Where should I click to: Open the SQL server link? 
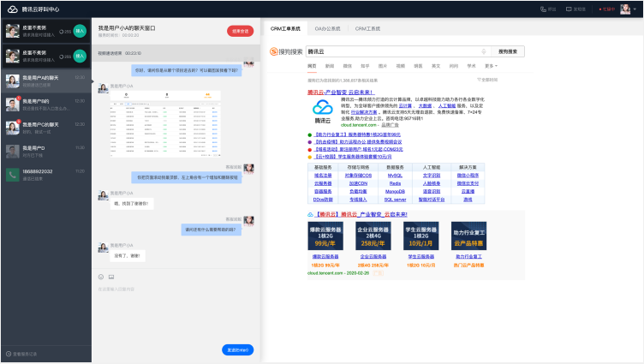395,200
